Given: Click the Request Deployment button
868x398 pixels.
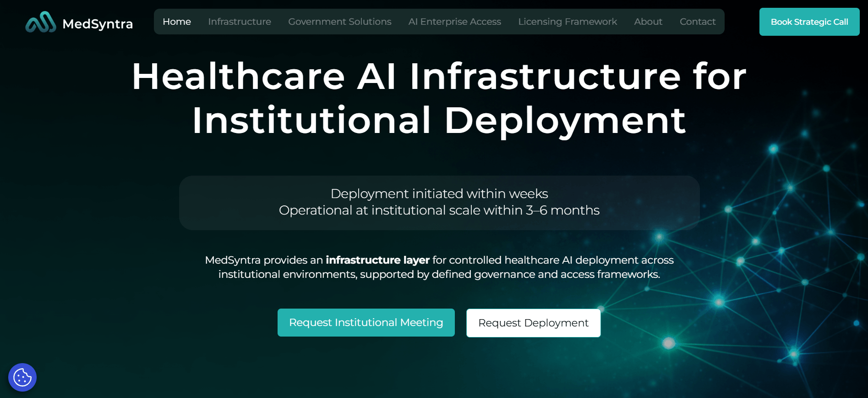Looking at the screenshot, I should (533, 323).
